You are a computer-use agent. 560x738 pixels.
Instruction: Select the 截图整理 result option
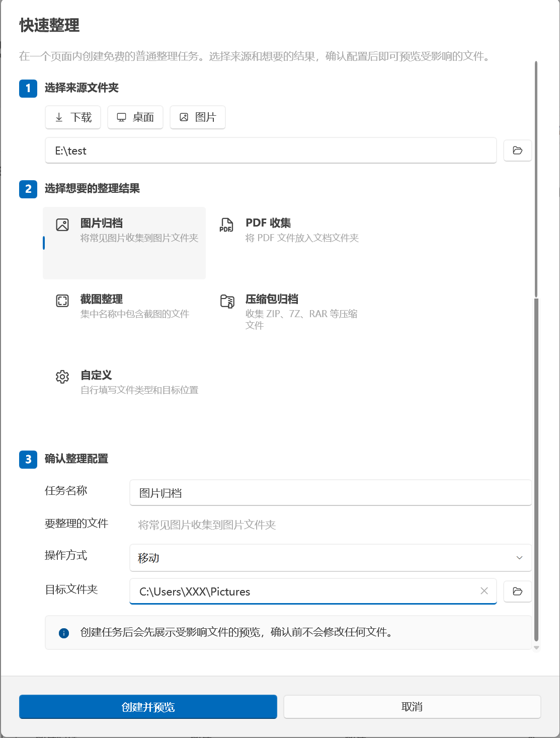pyautogui.click(x=124, y=319)
